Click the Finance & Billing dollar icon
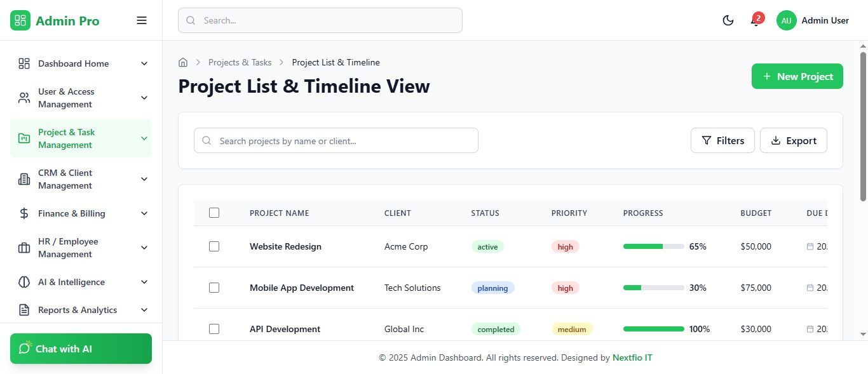Viewport: 868px width, 374px height. click(x=24, y=213)
